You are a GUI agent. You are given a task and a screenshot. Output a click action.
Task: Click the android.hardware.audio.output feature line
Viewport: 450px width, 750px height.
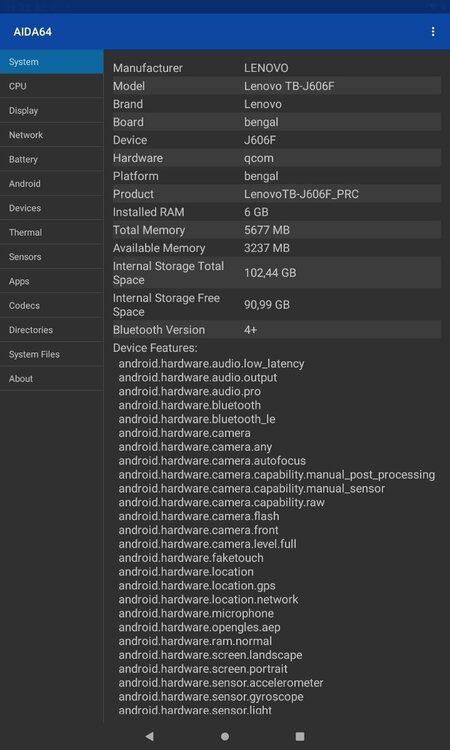(198, 377)
